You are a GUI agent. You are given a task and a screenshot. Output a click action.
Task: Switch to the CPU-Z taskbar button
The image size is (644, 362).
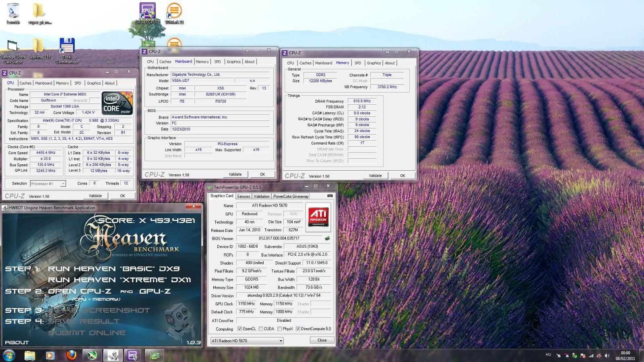[x=132, y=355]
